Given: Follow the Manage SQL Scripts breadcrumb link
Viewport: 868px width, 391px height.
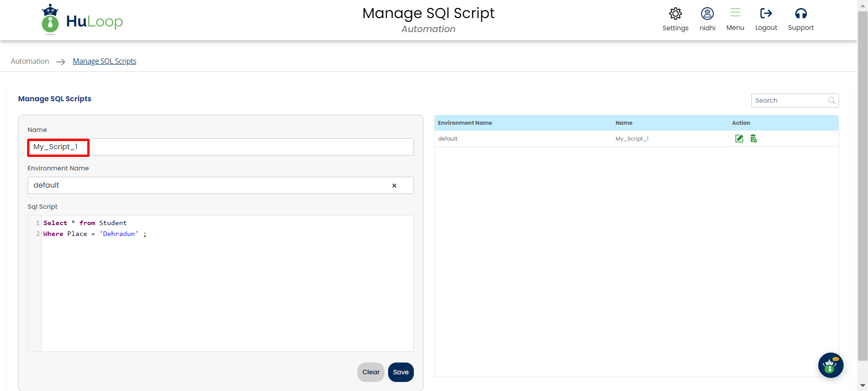Looking at the screenshot, I should pos(104,61).
